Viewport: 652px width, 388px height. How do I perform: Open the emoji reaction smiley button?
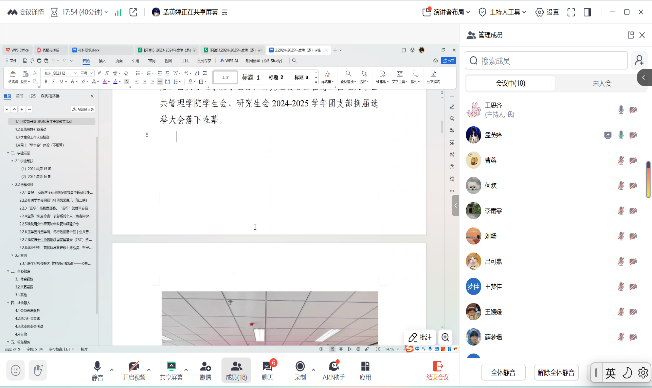coord(15,370)
